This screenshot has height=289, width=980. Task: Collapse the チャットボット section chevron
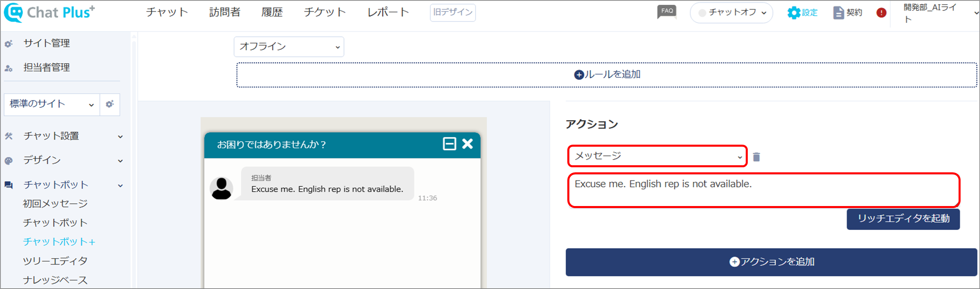point(120,186)
